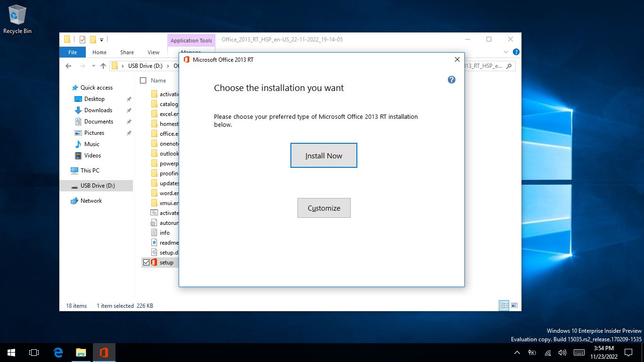Select the catalog folder icon
This screenshot has width=644, height=362.
(154, 104)
